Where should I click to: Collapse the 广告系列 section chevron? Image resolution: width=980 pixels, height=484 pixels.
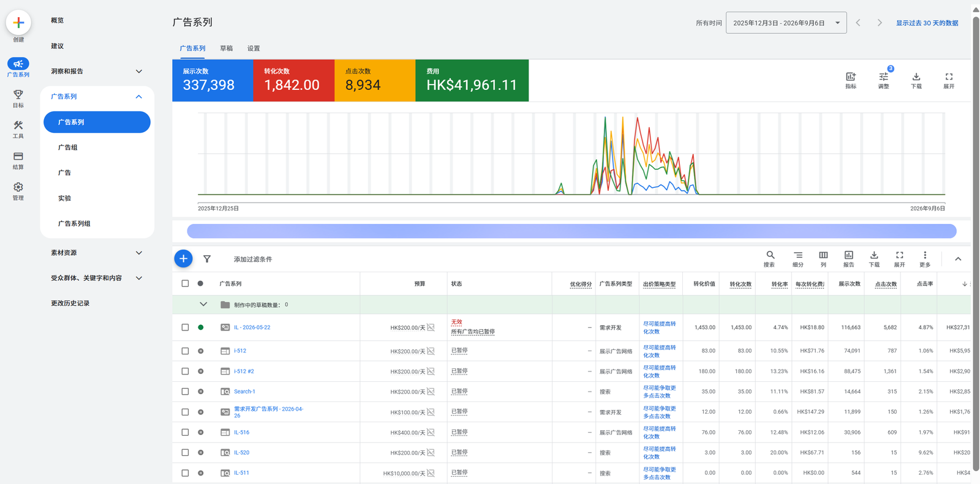(139, 97)
